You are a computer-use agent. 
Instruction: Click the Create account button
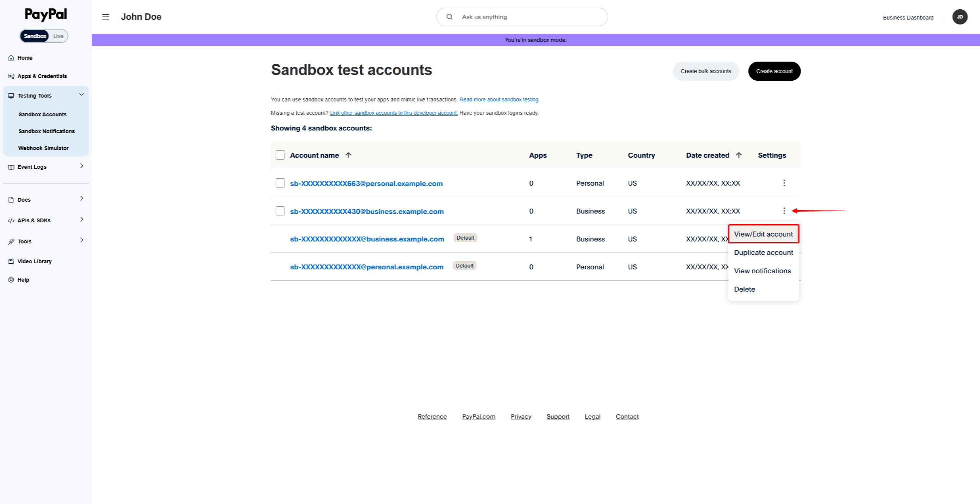pyautogui.click(x=774, y=71)
